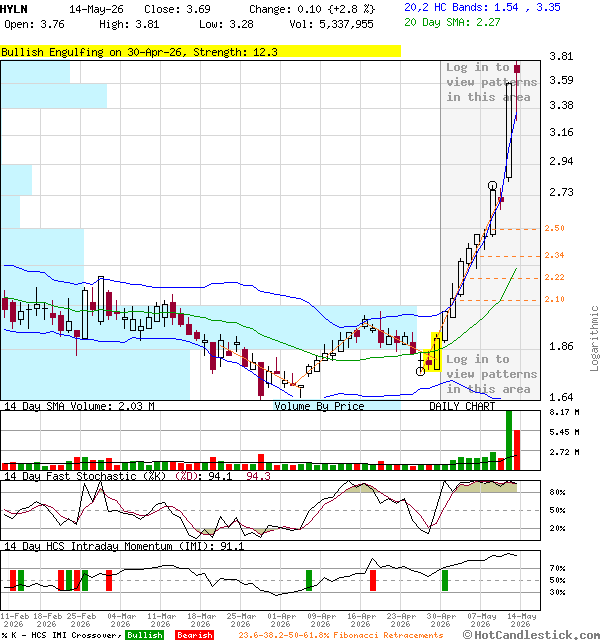600x640 pixels.
Task: Click the red Bearish legend swatch
Action: (194, 635)
